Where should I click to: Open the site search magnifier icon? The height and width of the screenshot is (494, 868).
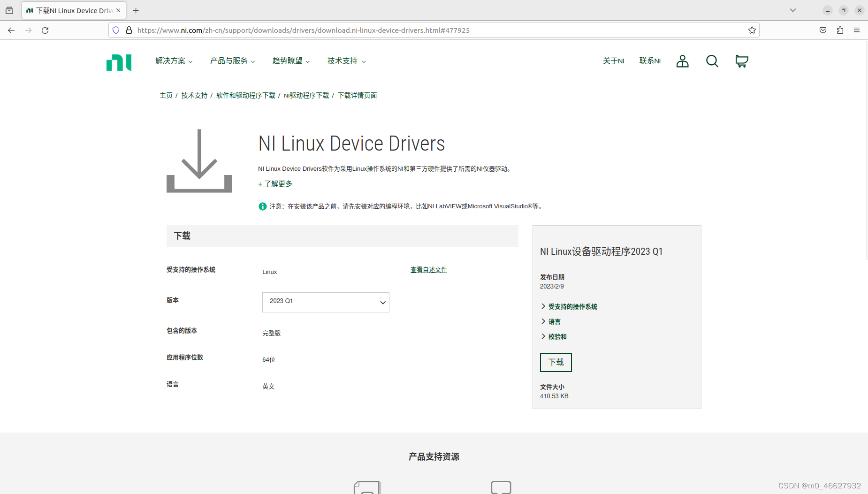click(x=712, y=61)
